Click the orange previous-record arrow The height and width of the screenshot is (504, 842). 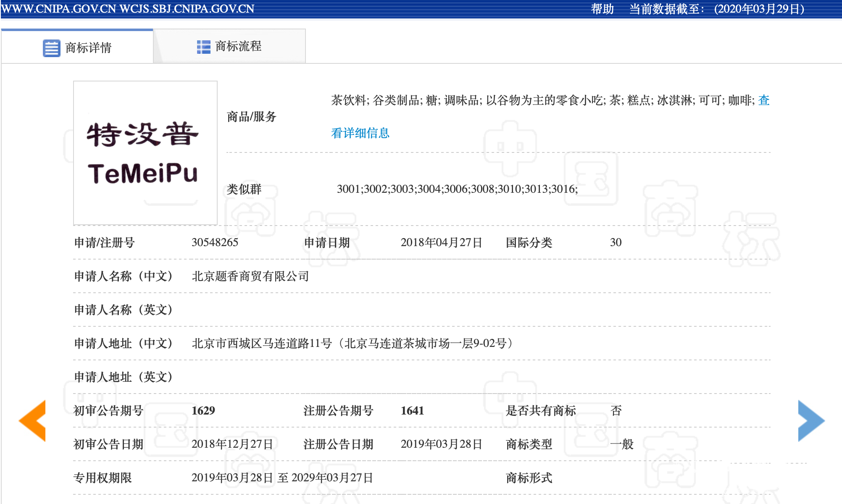tap(32, 420)
